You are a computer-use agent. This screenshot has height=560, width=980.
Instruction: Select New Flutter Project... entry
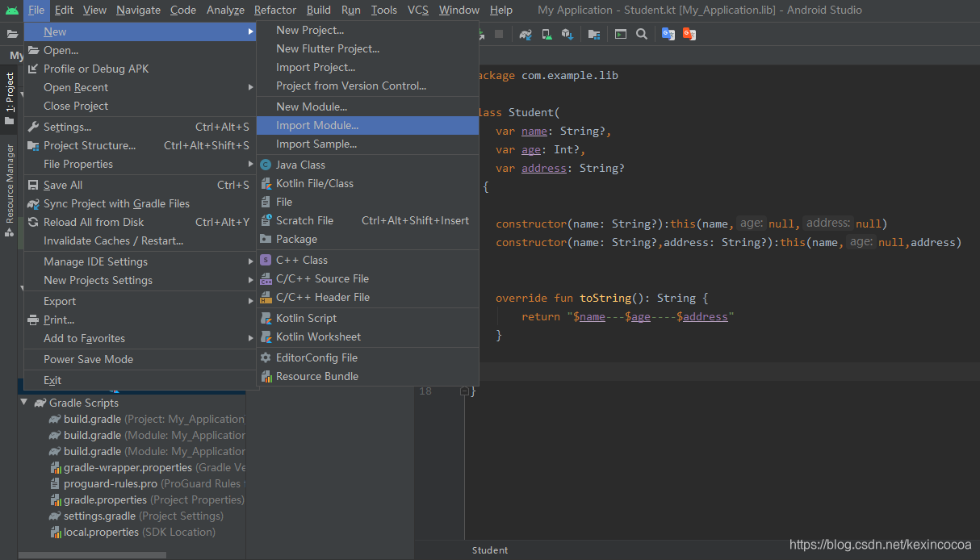pyautogui.click(x=368, y=48)
